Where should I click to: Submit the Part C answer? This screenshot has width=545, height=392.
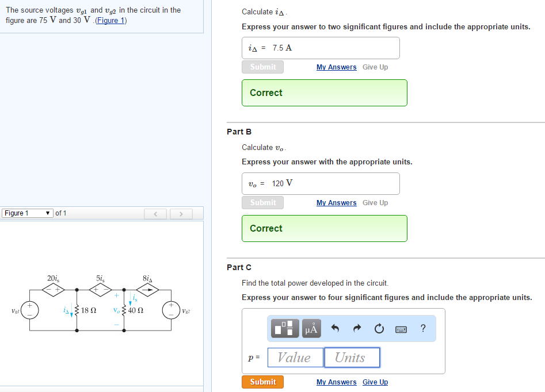point(262,382)
